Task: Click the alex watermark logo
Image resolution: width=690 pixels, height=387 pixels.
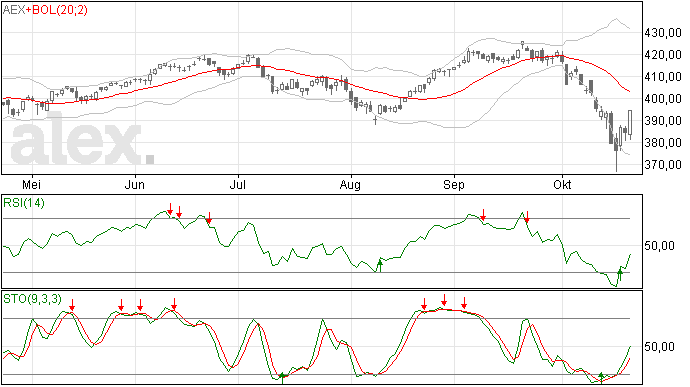Action: [x=82, y=140]
